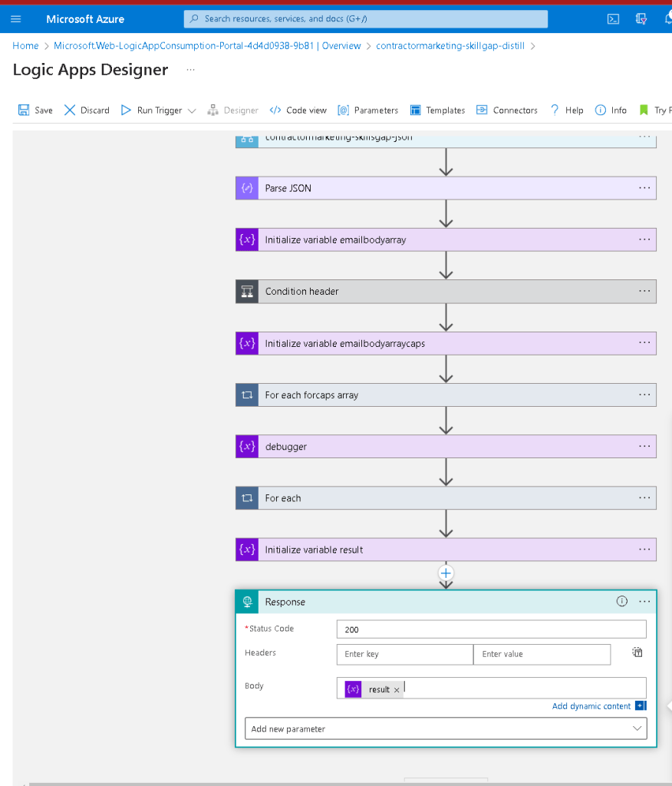The width and height of the screenshot is (672, 786).
Task: Open ellipsis for For each forcaps array
Action: click(x=644, y=395)
